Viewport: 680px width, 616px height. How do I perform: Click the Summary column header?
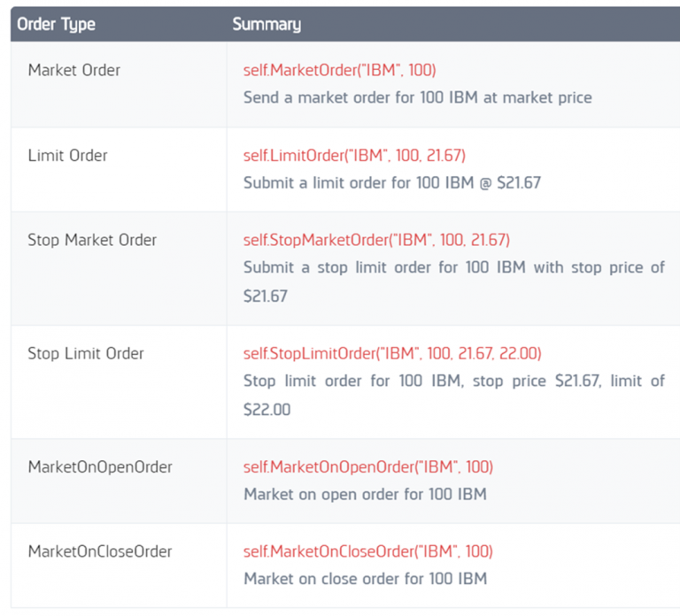point(267,24)
